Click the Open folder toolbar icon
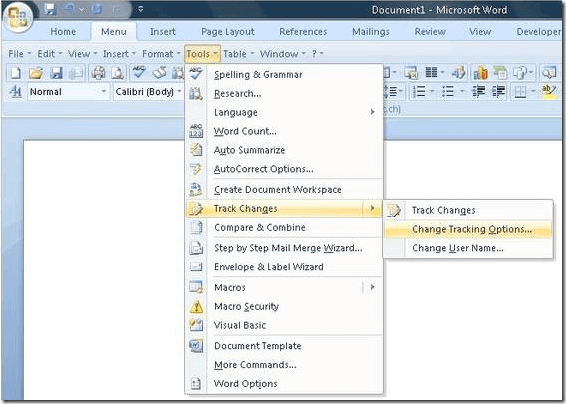This screenshot has width=566, height=404. click(36, 73)
